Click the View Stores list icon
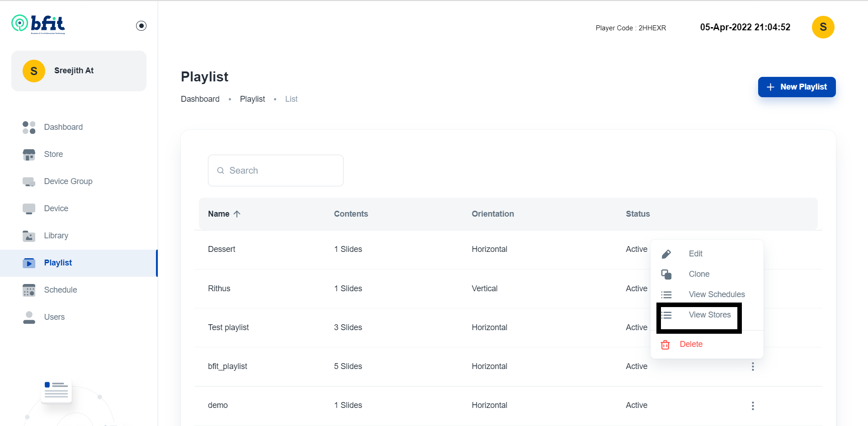This screenshot has height=426, width=868. 666,315
